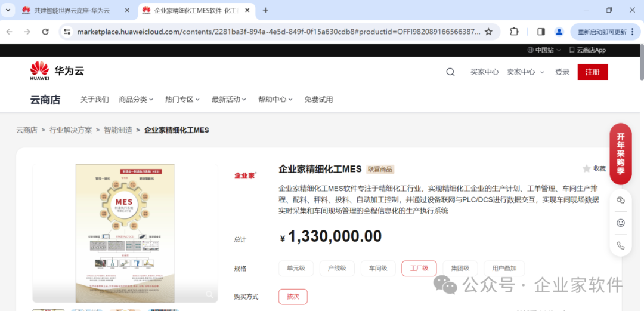
Task: Click the price ¥1,330,000.00
Action: (x=330, y=236)
